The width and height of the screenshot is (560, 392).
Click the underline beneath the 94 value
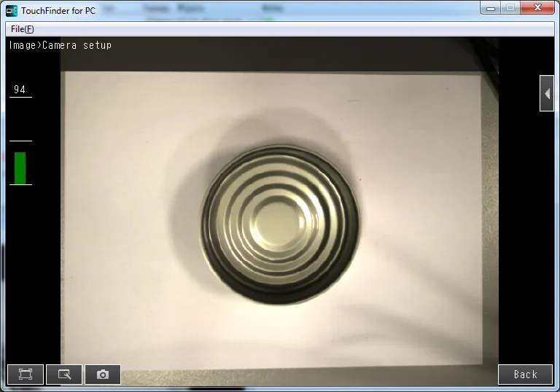[20, 98]
